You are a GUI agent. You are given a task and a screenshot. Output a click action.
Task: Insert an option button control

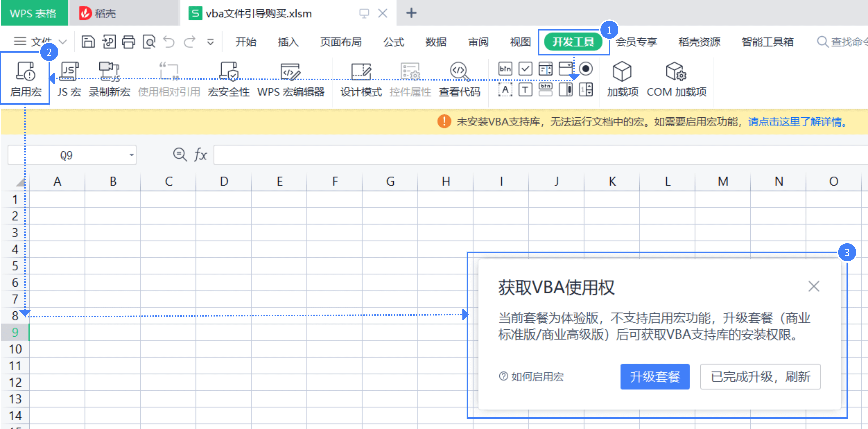pos(586,69)
